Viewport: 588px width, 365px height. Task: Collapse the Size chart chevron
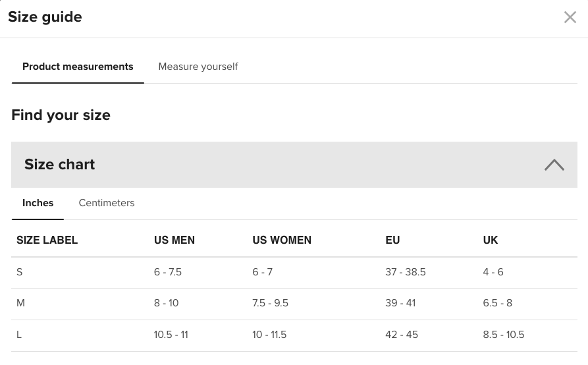[x=554, y=165]
